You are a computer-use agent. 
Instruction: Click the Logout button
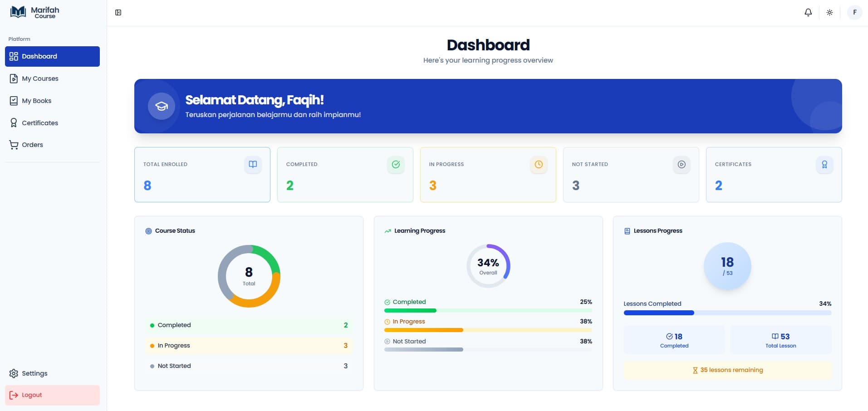point(52,395)
